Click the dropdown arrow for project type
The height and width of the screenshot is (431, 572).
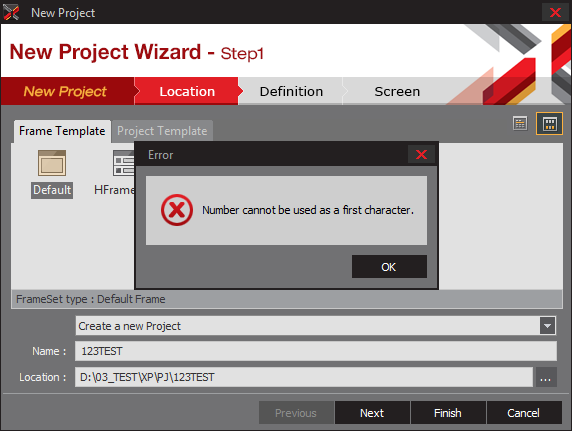(548, 326)
